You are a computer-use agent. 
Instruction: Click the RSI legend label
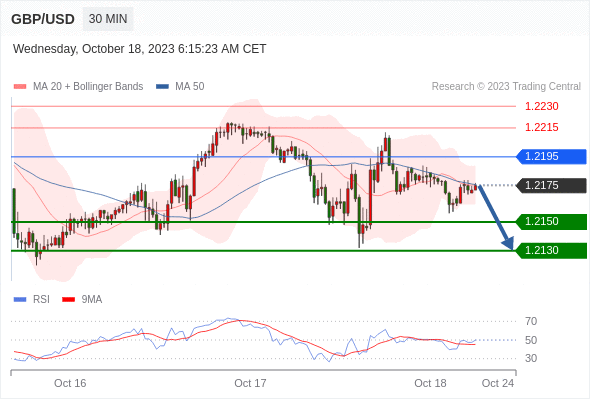[x=41, y=300]
